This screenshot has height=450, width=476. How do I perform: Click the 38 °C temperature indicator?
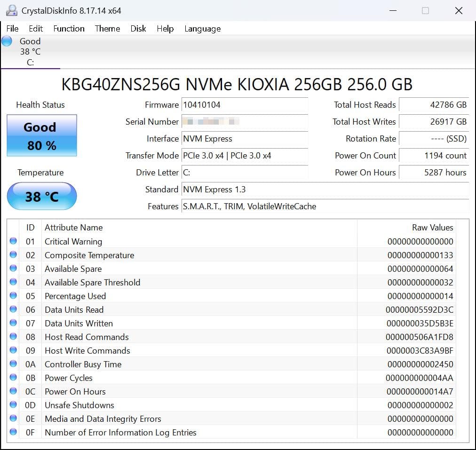[41, 196]
